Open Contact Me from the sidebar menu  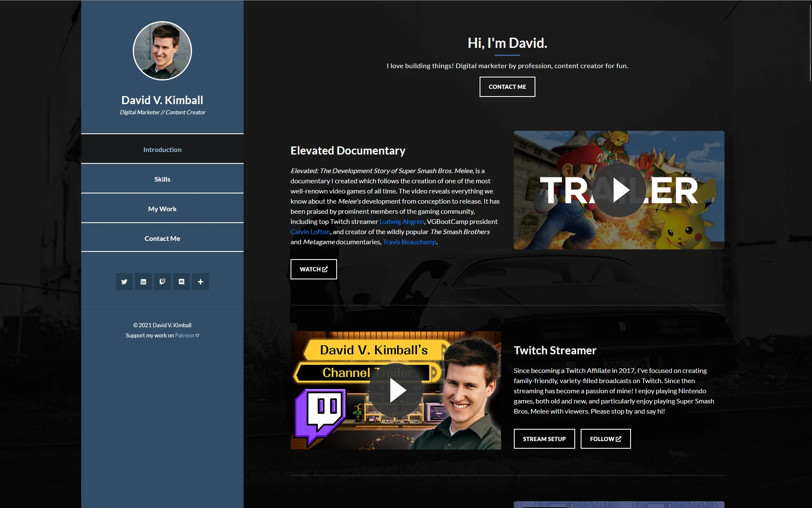162,238
